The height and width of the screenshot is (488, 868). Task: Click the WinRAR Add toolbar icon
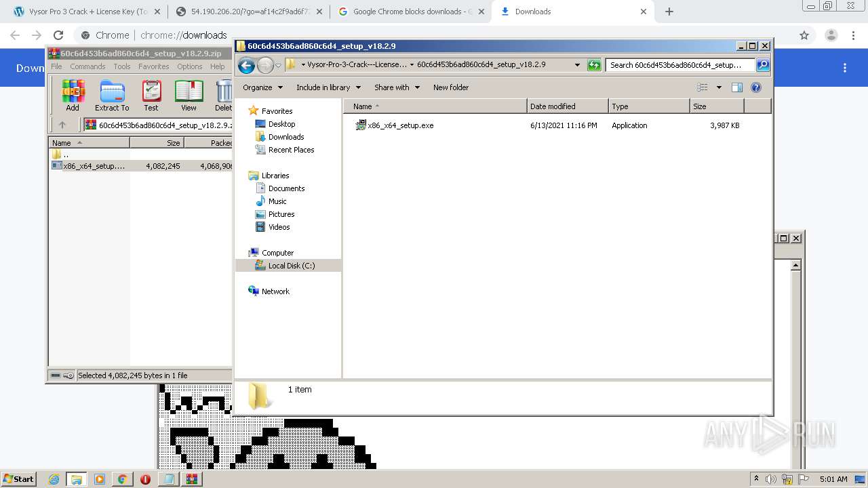73,96
